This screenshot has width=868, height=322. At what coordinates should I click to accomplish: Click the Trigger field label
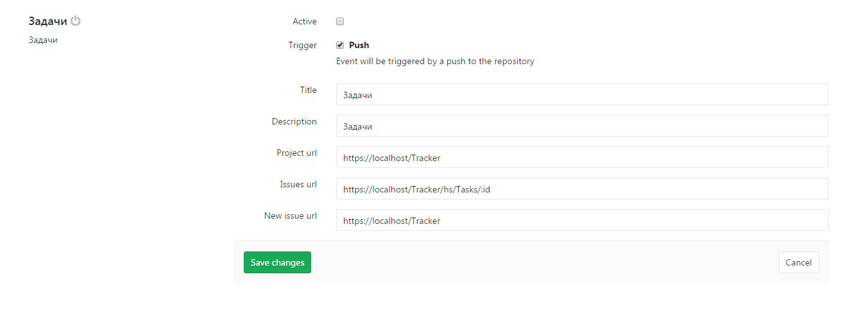(x=303, y=45)
